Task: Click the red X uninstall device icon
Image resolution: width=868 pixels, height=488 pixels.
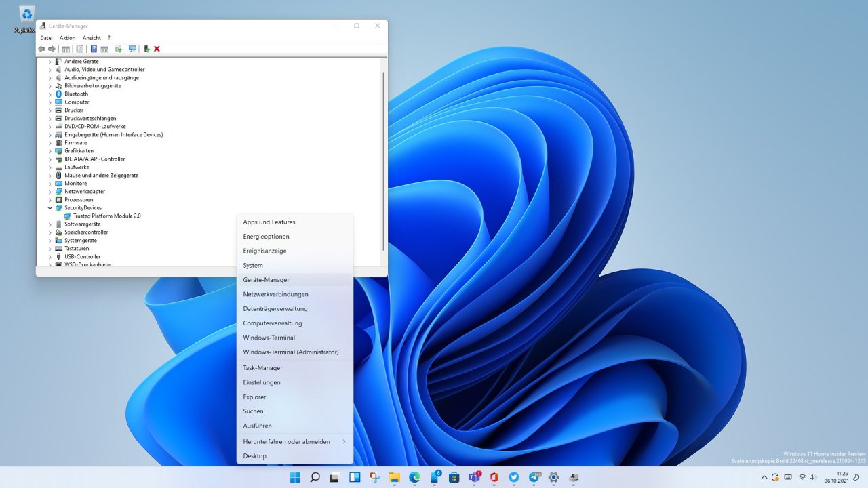Action: (157, 49)
